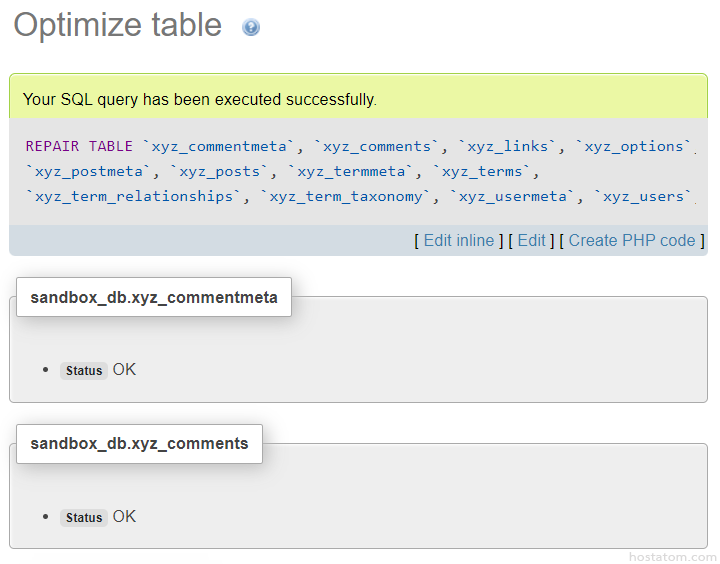Select Create PHP code link
The image size is (720, 564).
[631, 240]
